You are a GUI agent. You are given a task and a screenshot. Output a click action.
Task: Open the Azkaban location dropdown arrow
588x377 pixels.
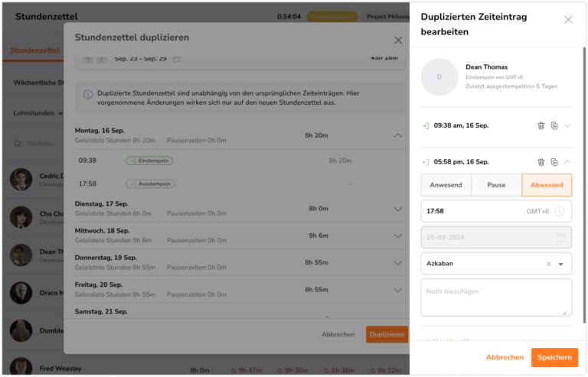coord(561,264)
